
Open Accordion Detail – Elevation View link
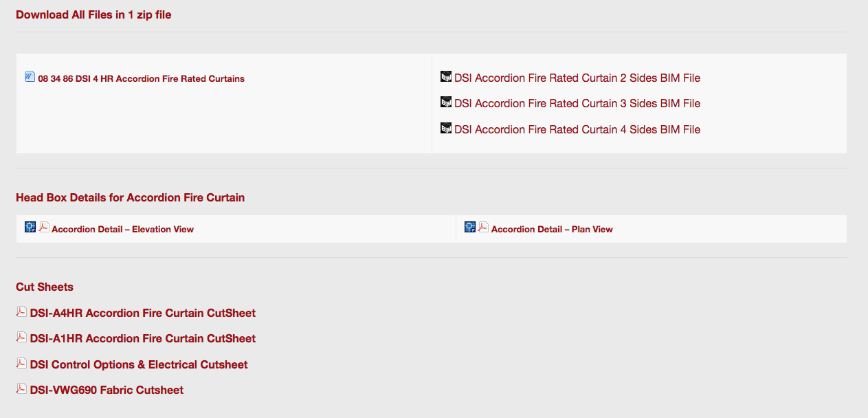coord(122,230)
